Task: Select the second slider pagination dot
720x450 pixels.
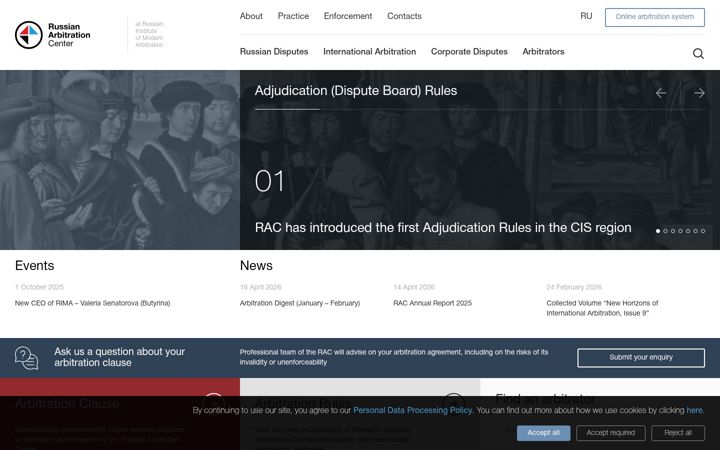Action: [665, 231]
